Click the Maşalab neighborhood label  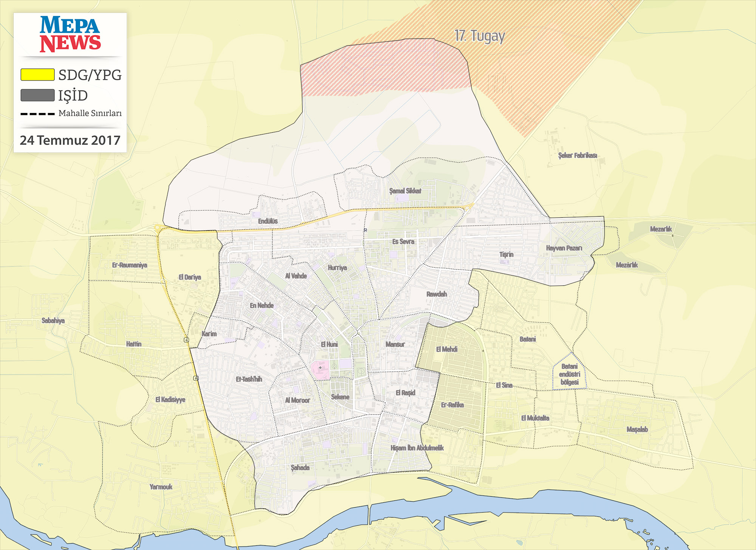(637, 429)
